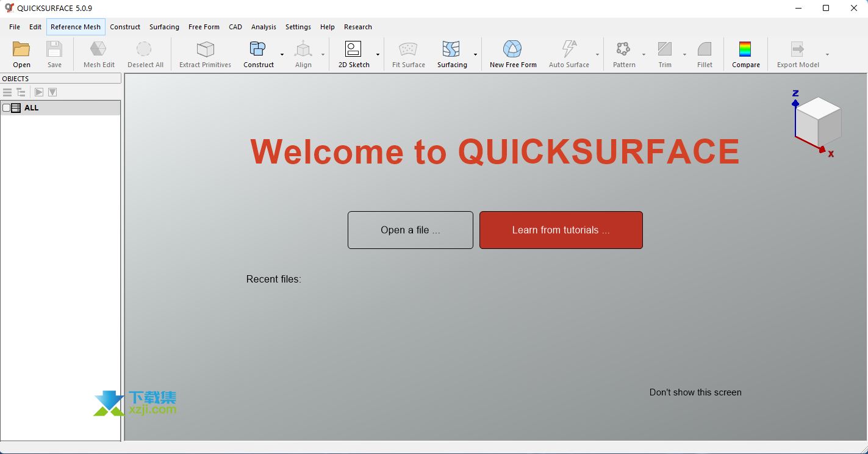Image resolution: width=868 pixels, height=454 pixels.
Task: Click the Surfacing toolbar icon
Action: pos(451,49)
